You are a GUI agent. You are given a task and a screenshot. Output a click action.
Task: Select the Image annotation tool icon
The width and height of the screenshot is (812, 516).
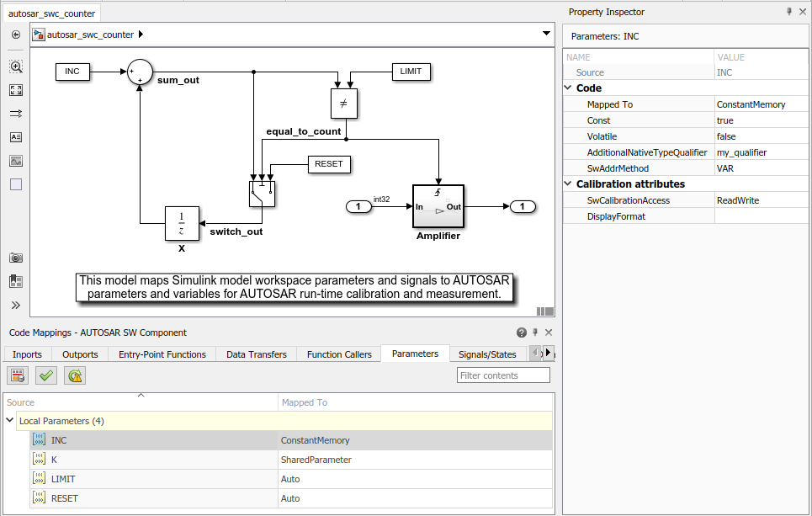coord(16,161)
